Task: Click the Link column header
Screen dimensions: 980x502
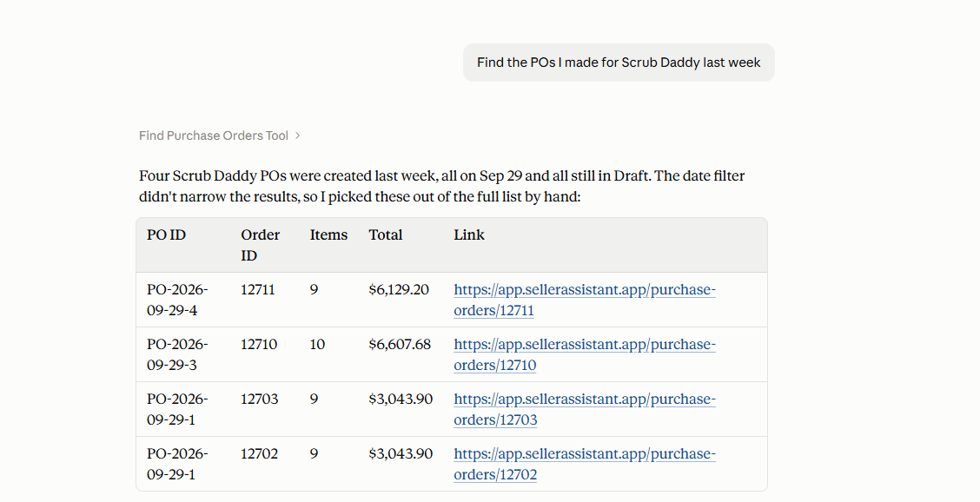Action: pyautogui.click(x=469, y=235)
